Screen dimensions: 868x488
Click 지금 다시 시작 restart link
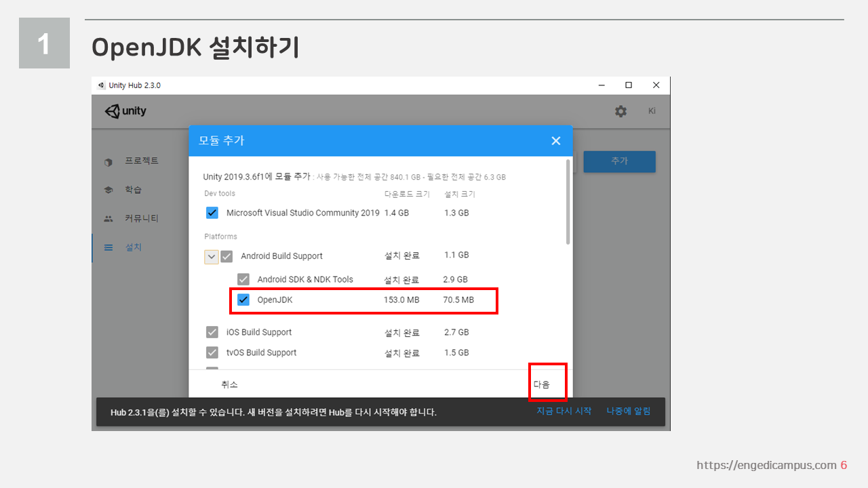pos(564,411)
